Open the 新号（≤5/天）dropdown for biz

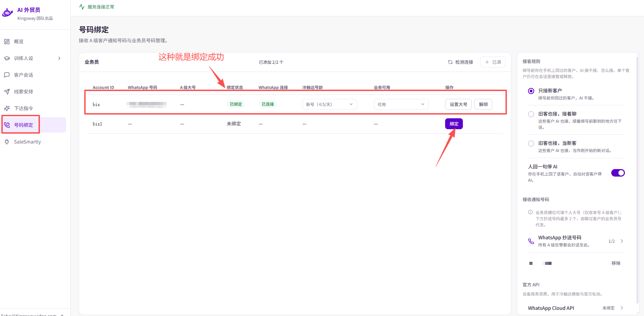(x=330, y=104)
